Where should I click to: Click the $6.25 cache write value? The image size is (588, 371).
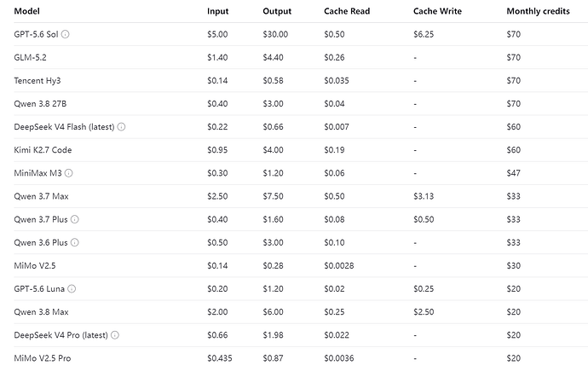[x=424, y=34]
